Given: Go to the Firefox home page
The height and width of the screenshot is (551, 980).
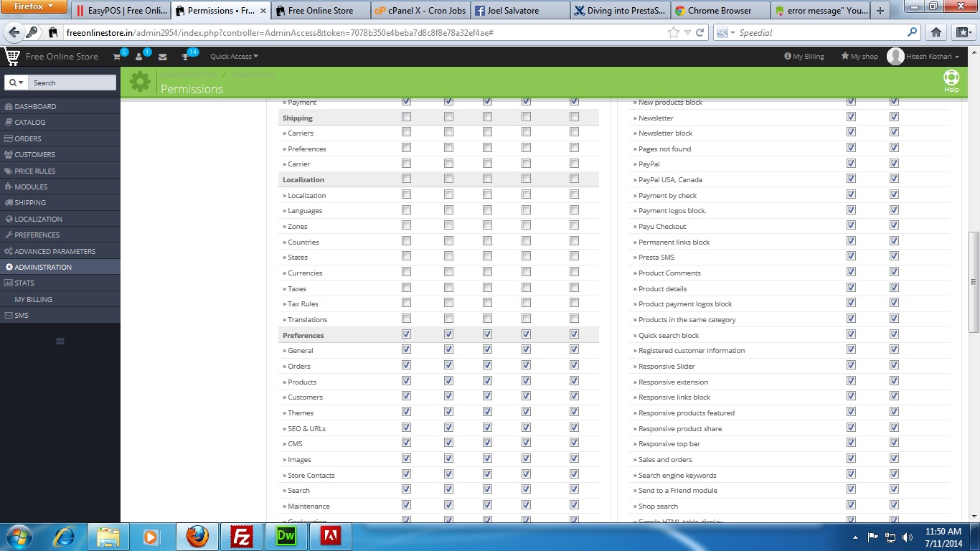Looking at the screenshot, I should point(936,32).
